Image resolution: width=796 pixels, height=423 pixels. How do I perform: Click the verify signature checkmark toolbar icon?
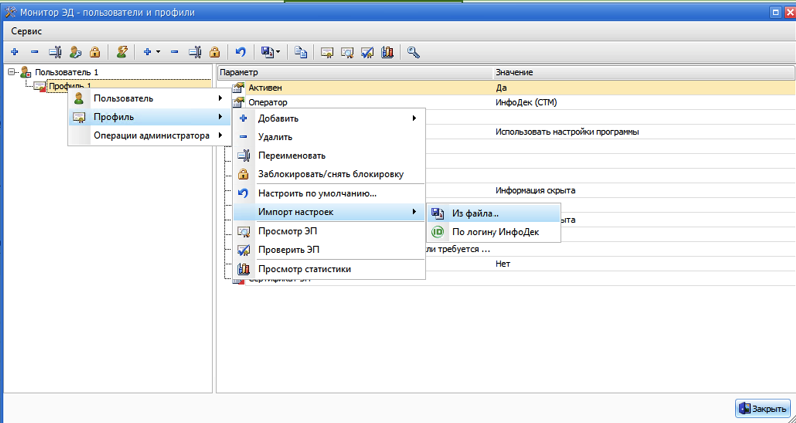[x=366, y=52]
